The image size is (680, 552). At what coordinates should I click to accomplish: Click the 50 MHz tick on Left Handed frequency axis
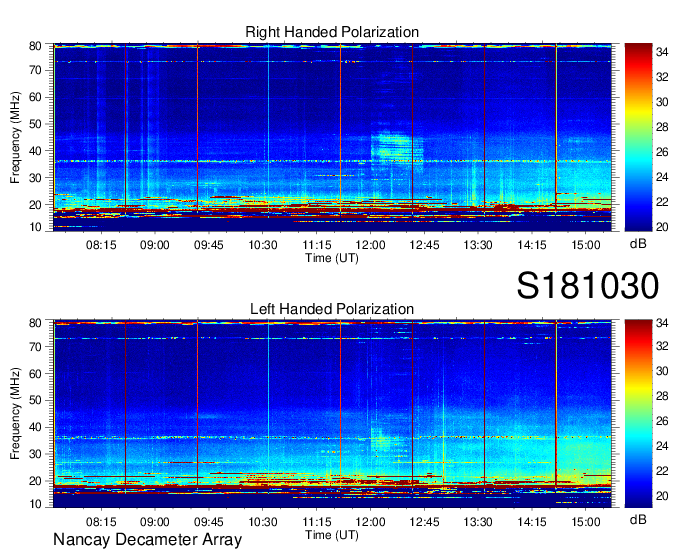point(35,400)
